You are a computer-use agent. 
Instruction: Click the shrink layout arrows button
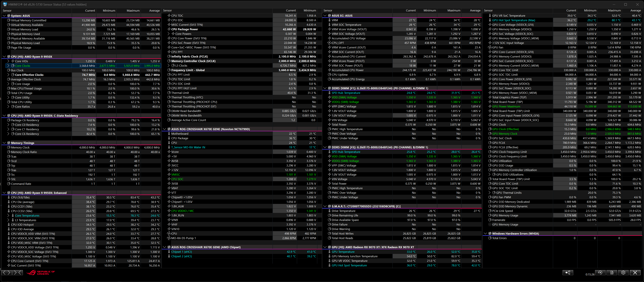(x=17, y=273)
